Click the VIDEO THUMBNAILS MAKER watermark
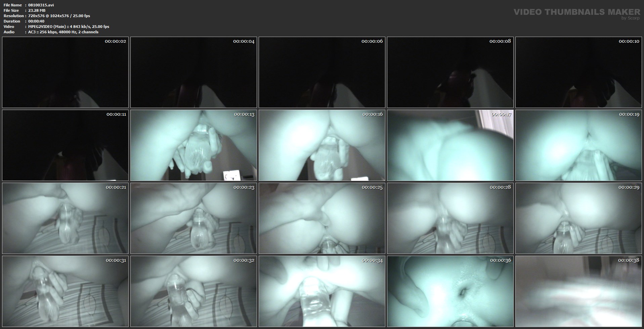Screen dimensions: 644x329 tap(576, 12)
